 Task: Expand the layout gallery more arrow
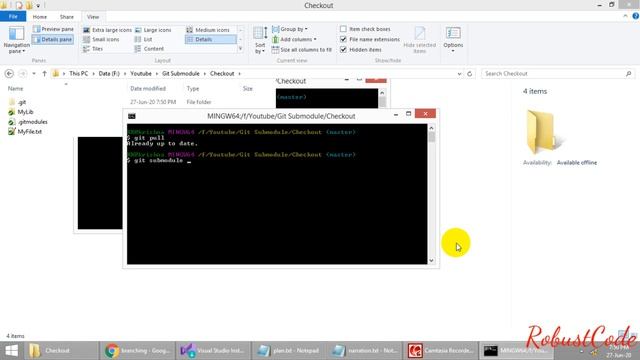(x=240, y=49)
